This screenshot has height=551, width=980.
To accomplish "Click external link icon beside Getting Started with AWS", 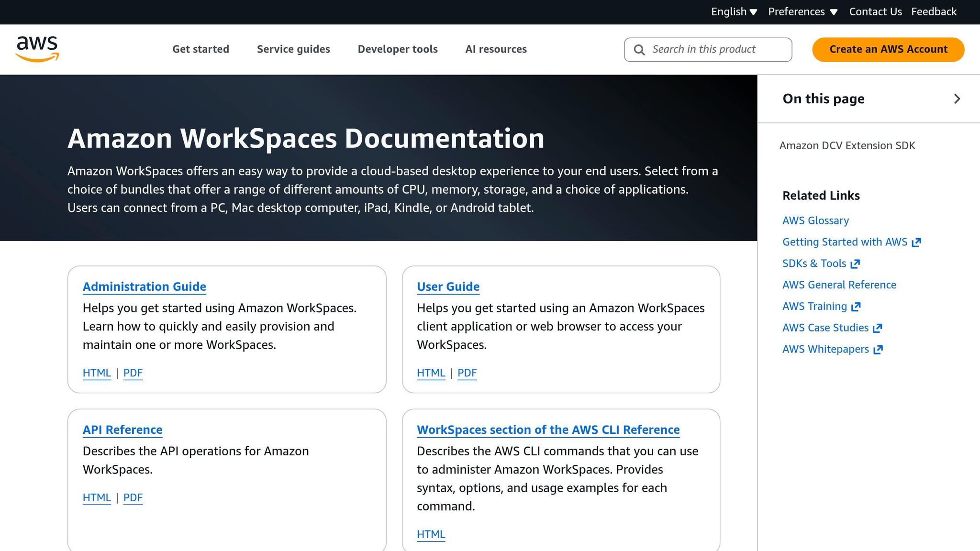I will (916, 242).
